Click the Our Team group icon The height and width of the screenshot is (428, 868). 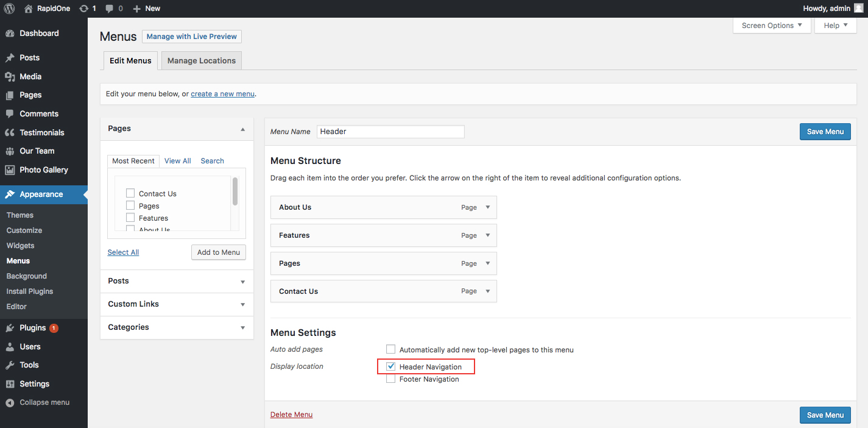tap(10, 151)
